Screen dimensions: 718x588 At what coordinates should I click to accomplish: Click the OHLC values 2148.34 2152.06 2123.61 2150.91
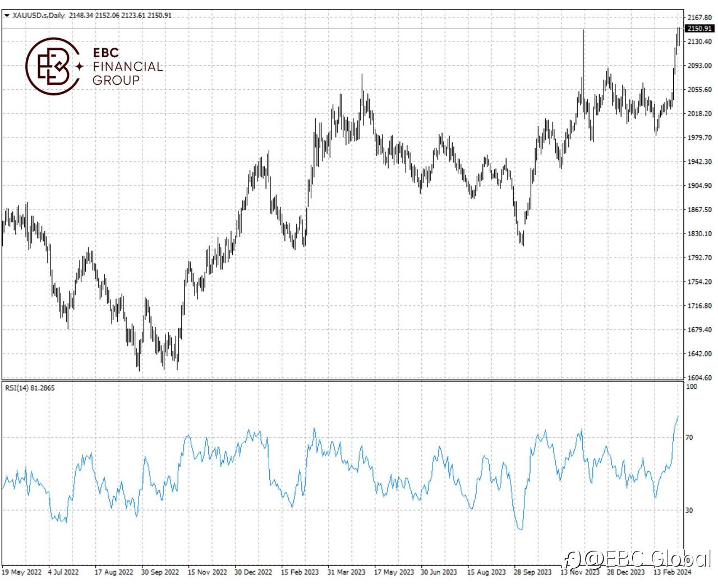tap(121, 16)
